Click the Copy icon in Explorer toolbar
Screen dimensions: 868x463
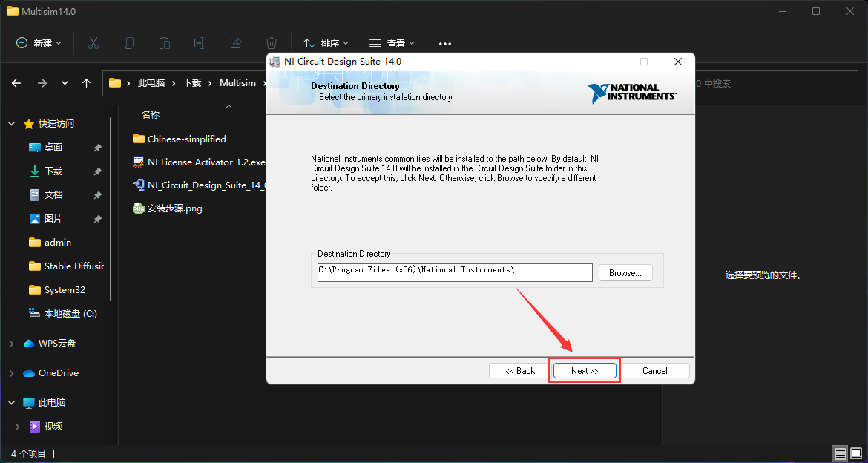(x=129, y=42)
